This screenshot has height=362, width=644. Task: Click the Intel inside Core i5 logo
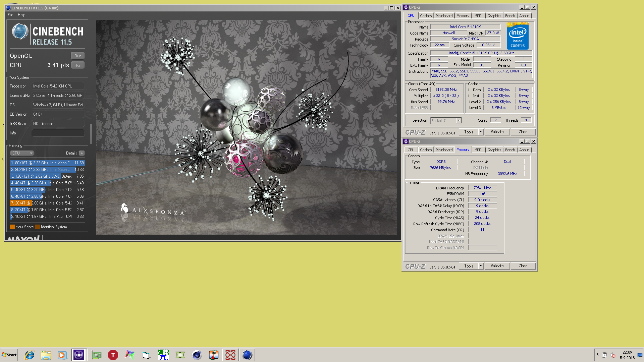point(518,36)
